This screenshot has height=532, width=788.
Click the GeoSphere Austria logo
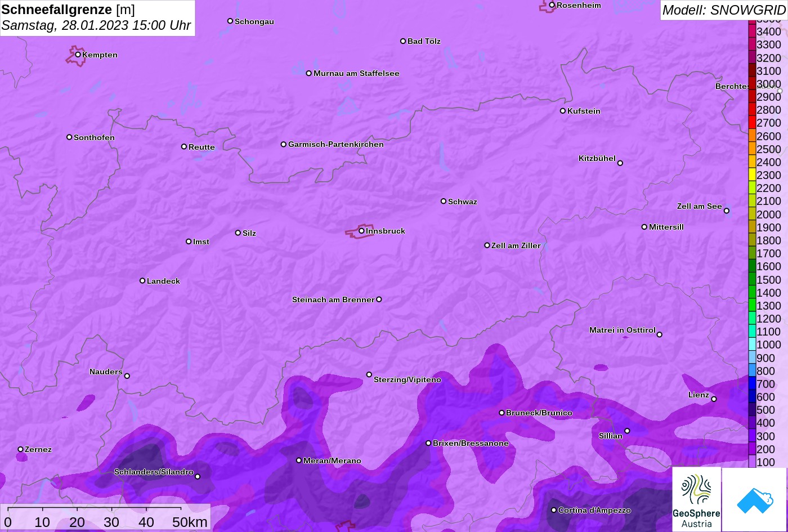(x=696, y=499)
